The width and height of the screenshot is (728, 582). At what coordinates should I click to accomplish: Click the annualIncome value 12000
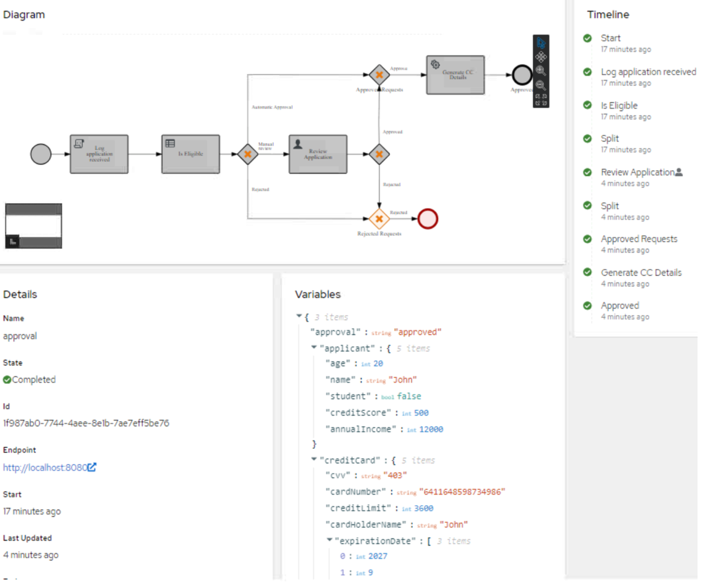coord(431,429)
